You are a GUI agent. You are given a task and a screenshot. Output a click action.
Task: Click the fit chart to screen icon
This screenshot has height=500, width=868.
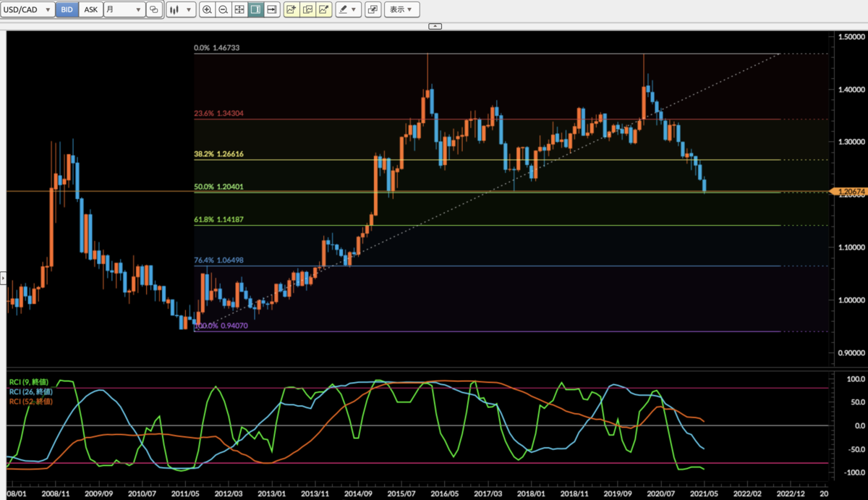(239, 9)
